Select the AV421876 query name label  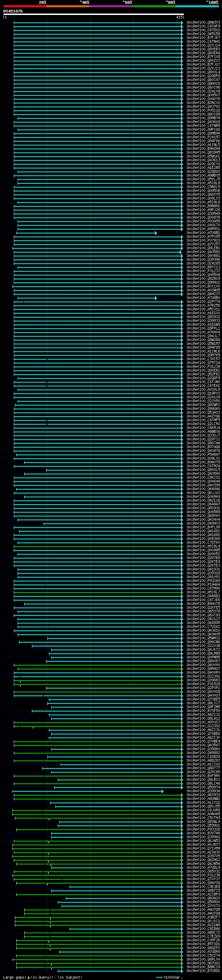click(x=13, y=11)
